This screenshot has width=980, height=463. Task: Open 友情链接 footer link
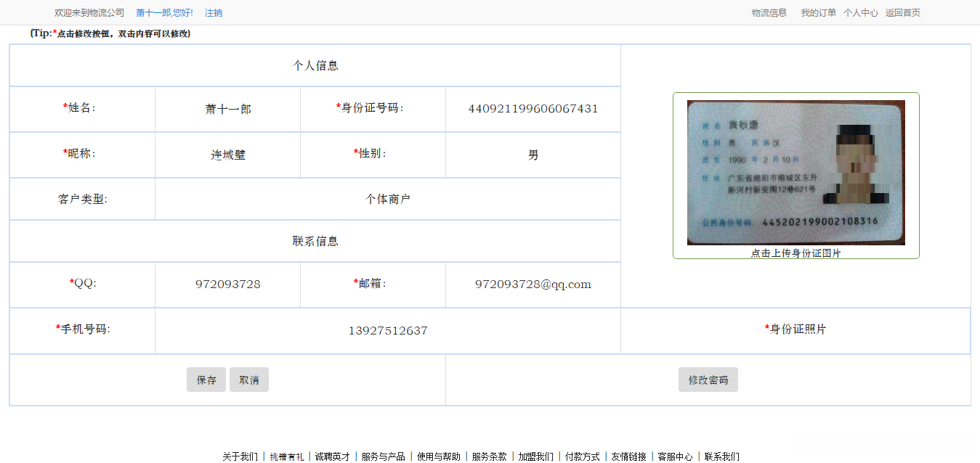(629, 456)
